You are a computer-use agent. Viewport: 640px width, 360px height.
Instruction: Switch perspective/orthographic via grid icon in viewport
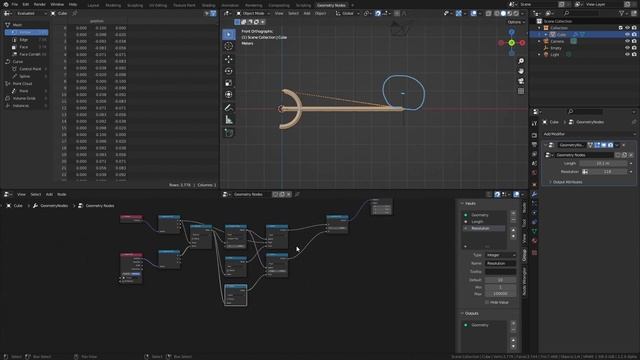tap(521, 91)
